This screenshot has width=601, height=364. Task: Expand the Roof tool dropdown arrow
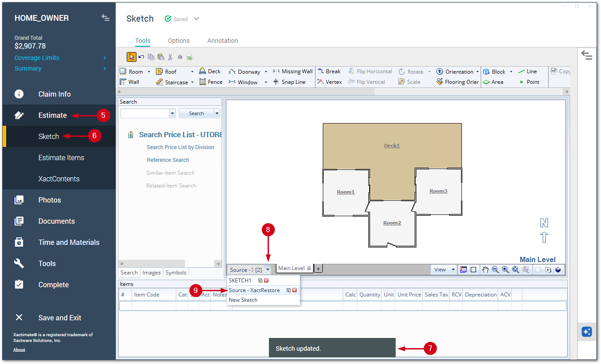[x=192, y=72]
